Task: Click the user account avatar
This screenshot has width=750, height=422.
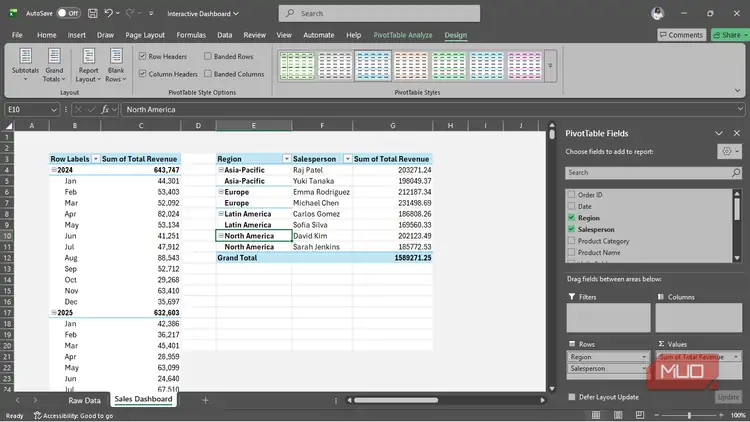Action: (658, 13)
